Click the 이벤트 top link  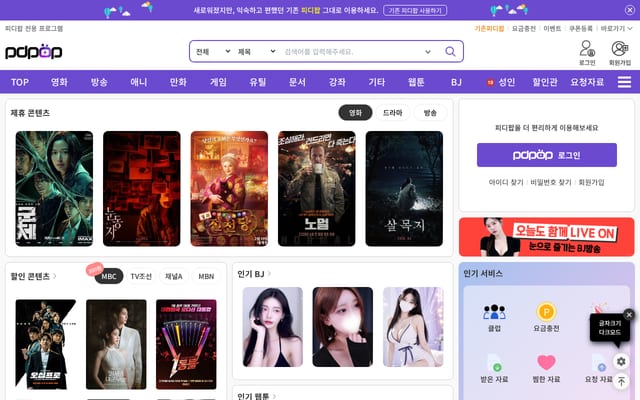[552, 28]
